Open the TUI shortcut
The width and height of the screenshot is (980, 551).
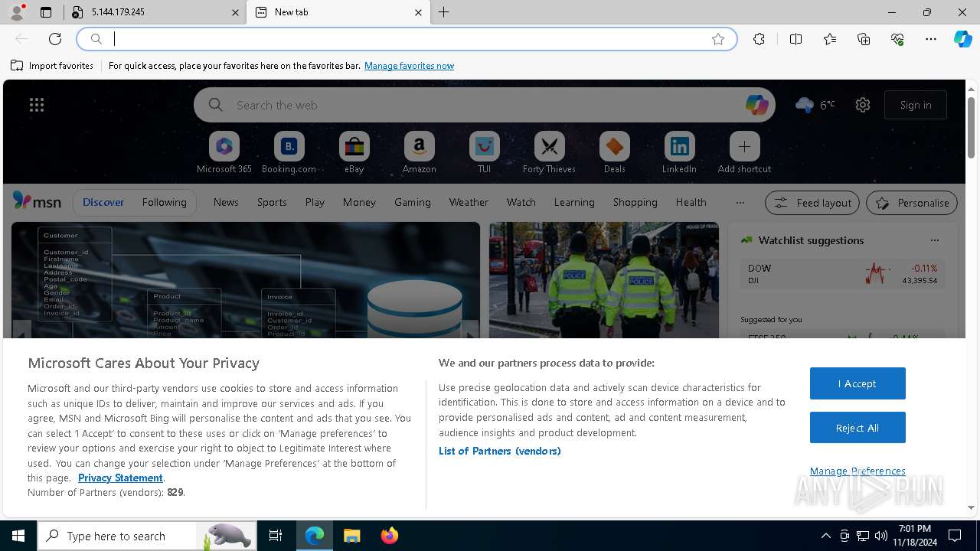click(484, 152)
